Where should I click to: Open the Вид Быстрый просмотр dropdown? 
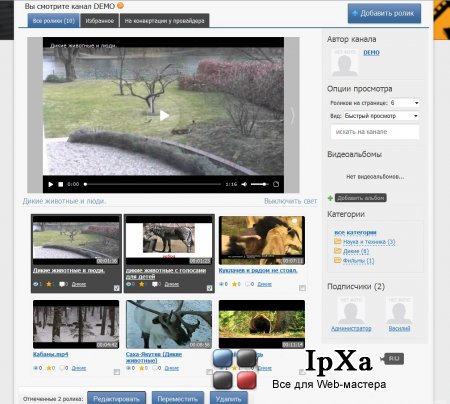point(381,116)
